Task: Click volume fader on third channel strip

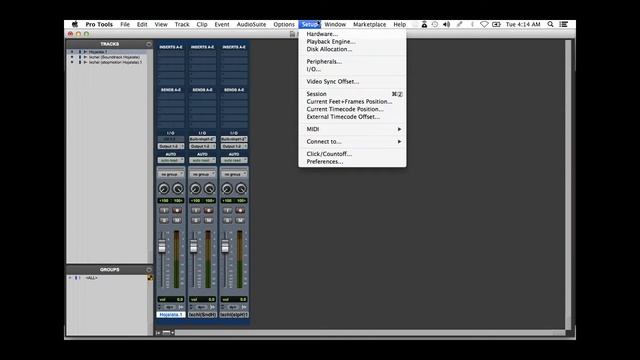Action: pyautogui.click(x=225, y=246)
